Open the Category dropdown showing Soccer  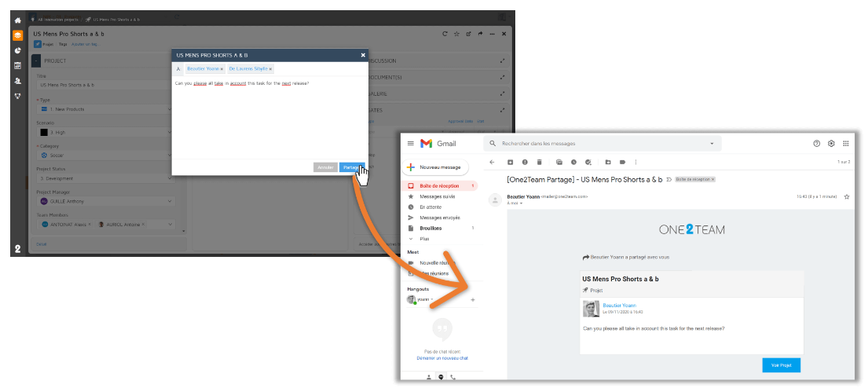104,156
